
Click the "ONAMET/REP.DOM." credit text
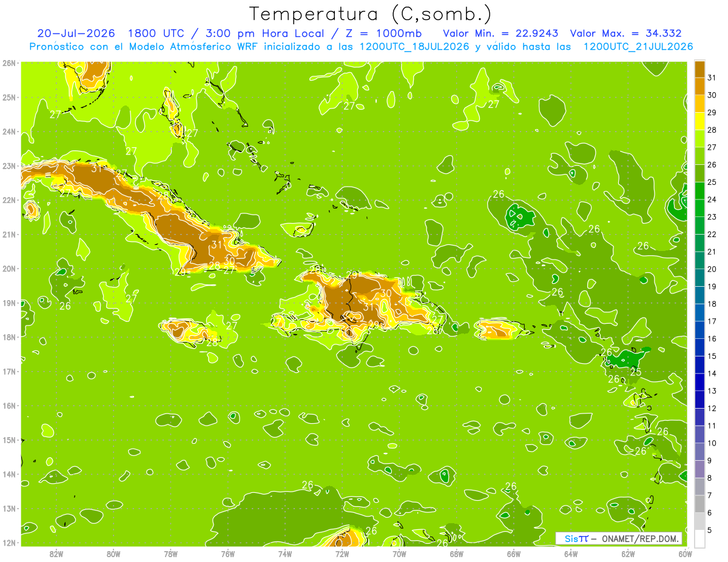click(x=639, y=538)
